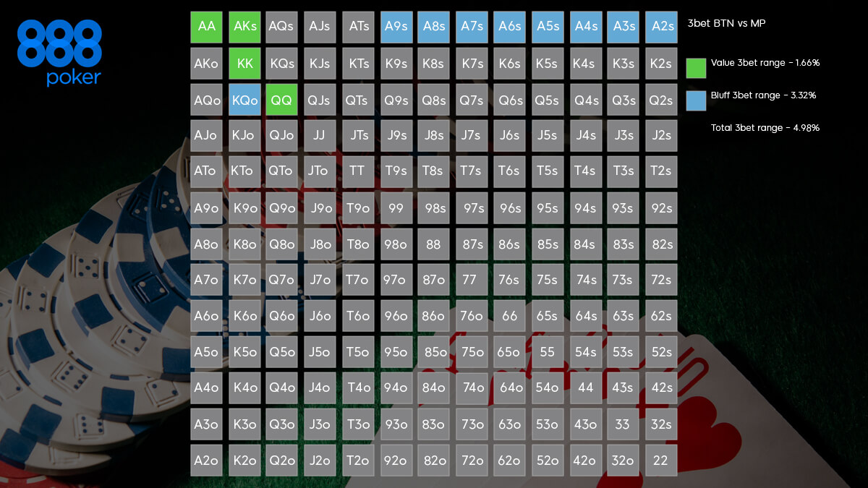868x488 pixels.
Task: Select the gray JJ hand cell
Action: pos(320,135)
